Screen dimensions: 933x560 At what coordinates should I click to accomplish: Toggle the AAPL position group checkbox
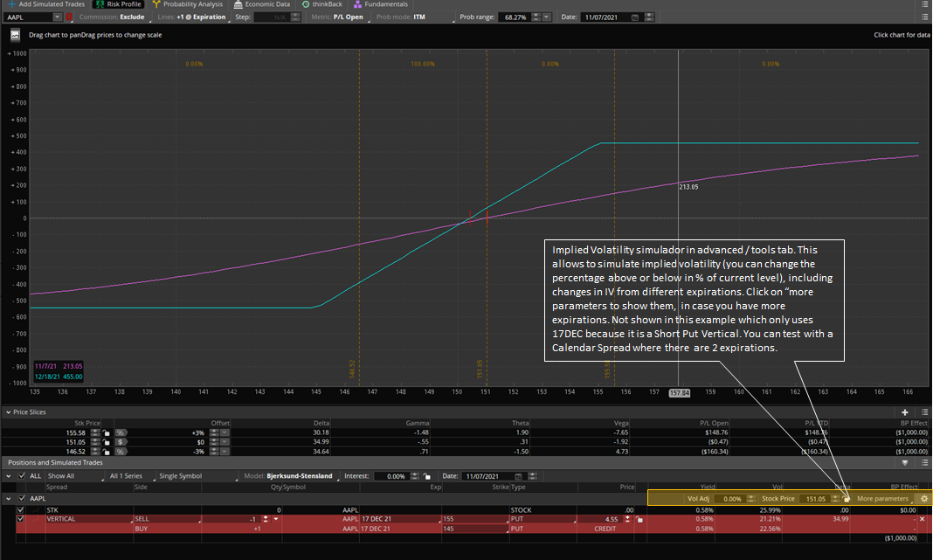click(x=20, y=498)
